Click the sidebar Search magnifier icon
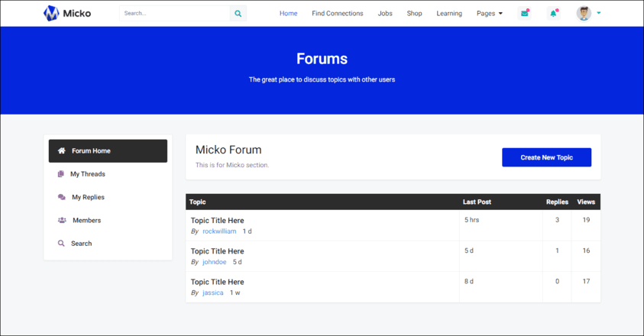The image size is (644, 336). point(61,244)
